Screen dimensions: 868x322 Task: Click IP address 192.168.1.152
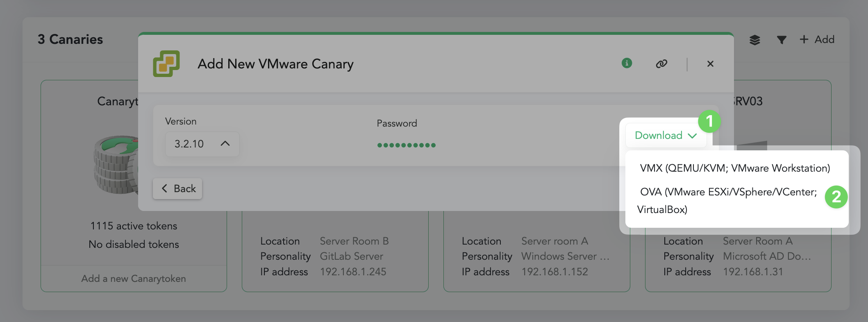(554, 272)
